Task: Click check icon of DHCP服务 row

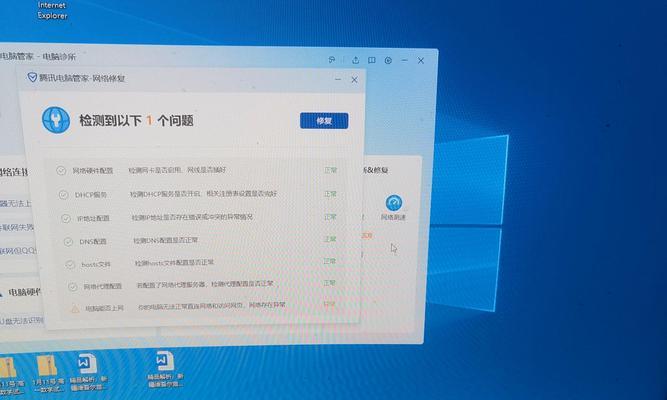Action: [63, 194]
